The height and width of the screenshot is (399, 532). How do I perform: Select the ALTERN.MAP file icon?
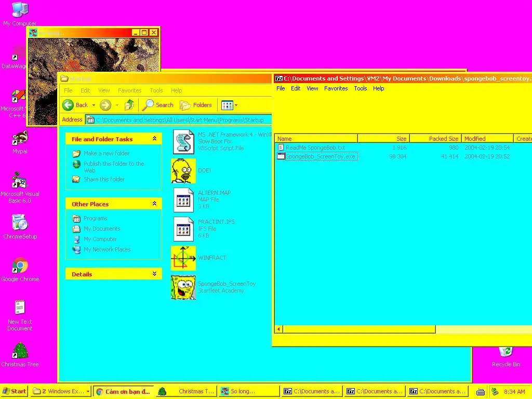click(x=183, y=200)
